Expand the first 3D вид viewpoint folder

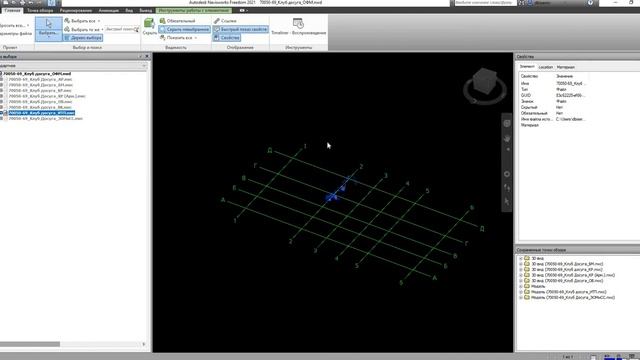(x=521, y=258)
